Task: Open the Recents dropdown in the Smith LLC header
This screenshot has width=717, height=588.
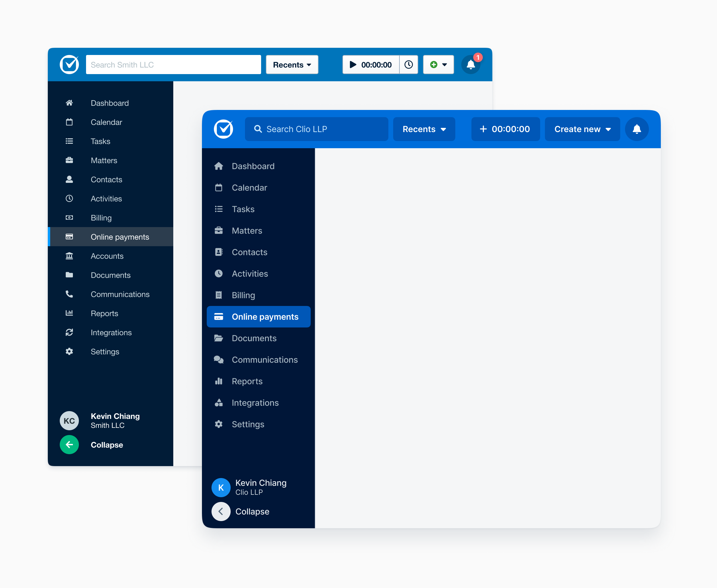Action: [292, 64]
